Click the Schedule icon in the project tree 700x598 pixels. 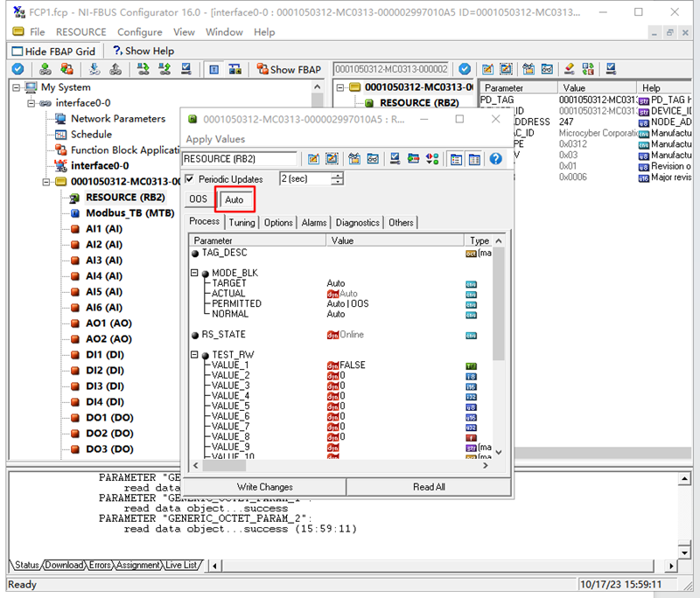click(x=60, y=135)
